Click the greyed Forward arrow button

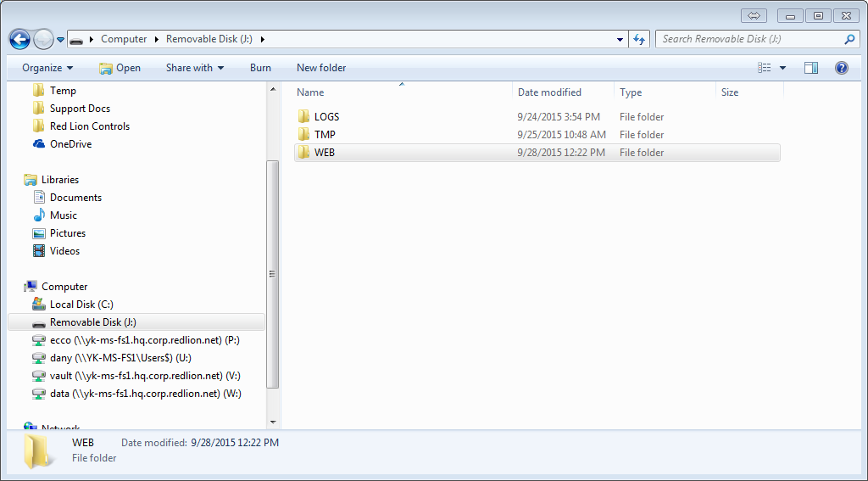click(x=44, y=39)
